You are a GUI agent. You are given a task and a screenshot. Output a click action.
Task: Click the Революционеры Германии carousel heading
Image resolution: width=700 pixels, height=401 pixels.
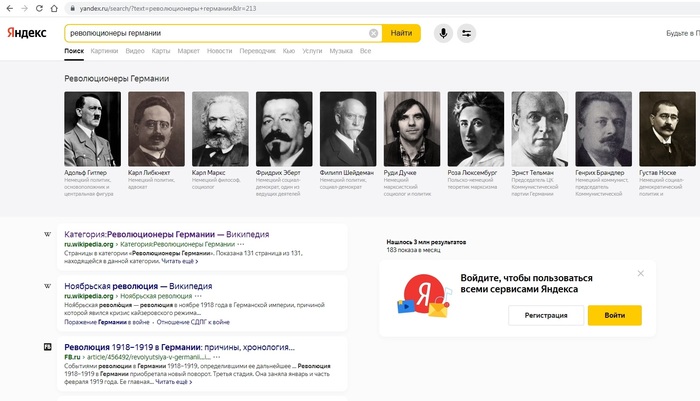click(117, 79)
